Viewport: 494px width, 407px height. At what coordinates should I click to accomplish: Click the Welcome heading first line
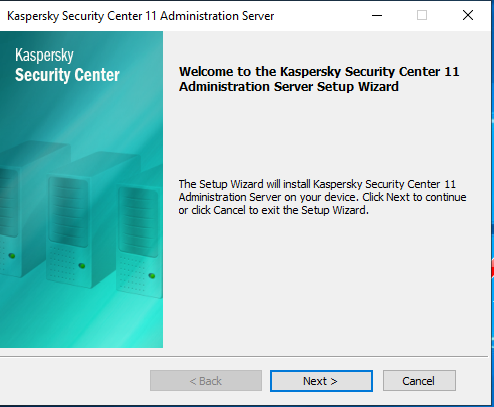pyautogui.click(x=319, y=72)
